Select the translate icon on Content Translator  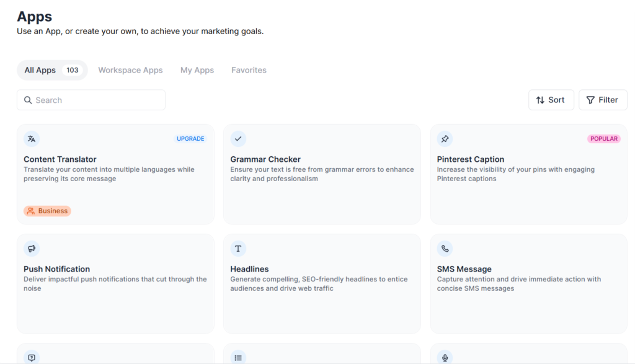click(x=32, y=138)
